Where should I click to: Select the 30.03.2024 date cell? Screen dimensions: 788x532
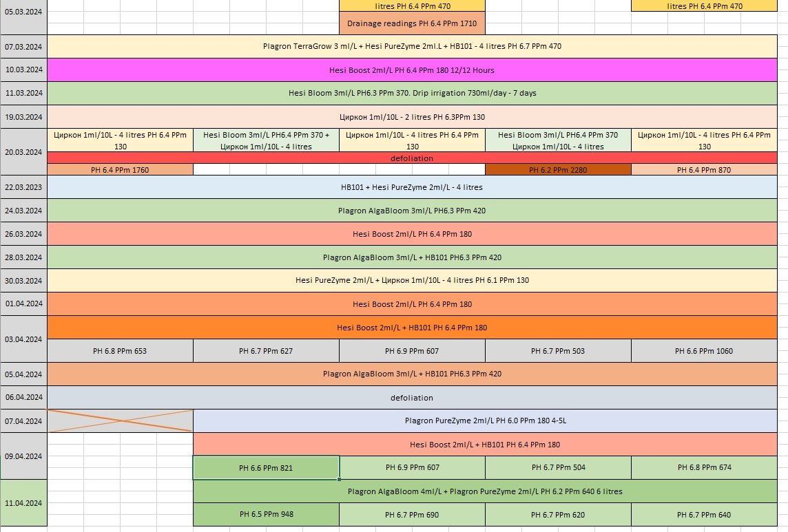pos(23,281)
